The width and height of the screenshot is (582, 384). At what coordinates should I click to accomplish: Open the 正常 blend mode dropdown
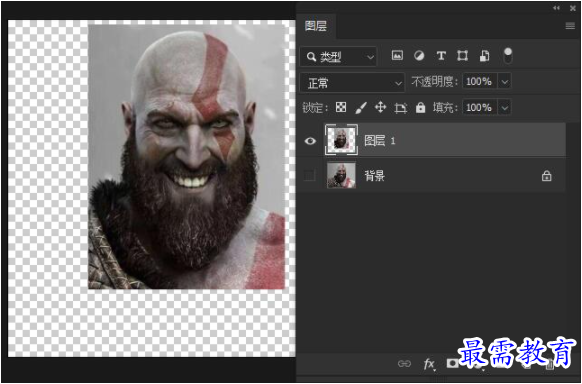pos(352,83)
